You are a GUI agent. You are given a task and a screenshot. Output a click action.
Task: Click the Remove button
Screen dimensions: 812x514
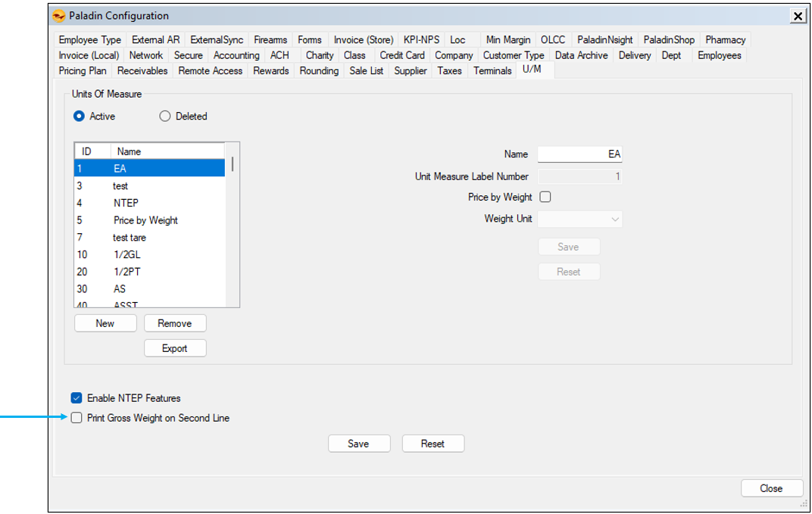174,323
